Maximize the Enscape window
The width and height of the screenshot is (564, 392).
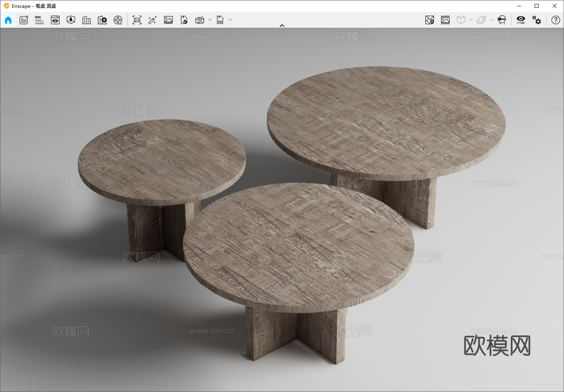point(537,6)
